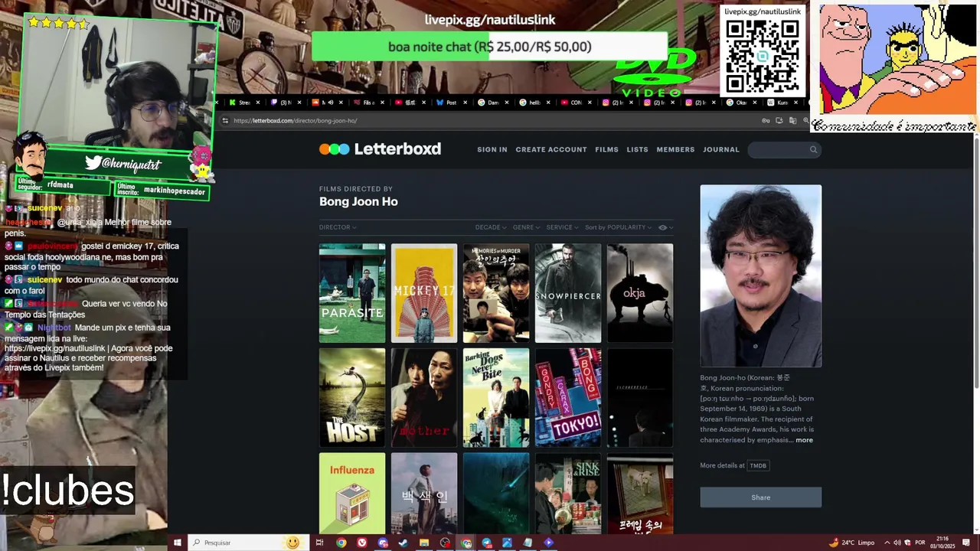Click the Bong Joon Ho portrait photo
This screenshot has width=980, height=551.
pyautogui.click(x=761, y=276)
